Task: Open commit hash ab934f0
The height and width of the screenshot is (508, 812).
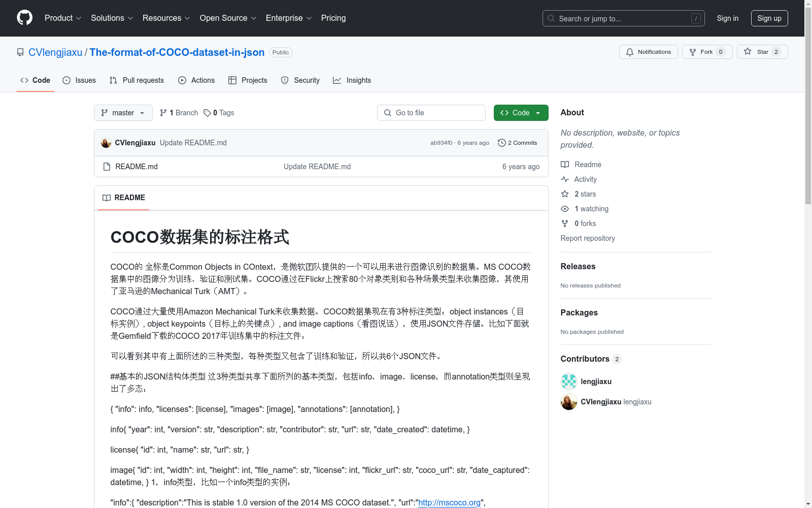Action: (441, 143)
